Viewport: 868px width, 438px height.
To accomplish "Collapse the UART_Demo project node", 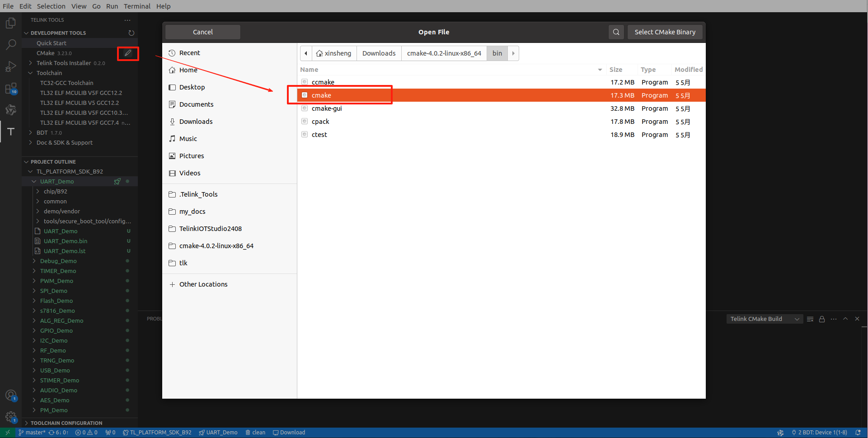I will point(34,181).
